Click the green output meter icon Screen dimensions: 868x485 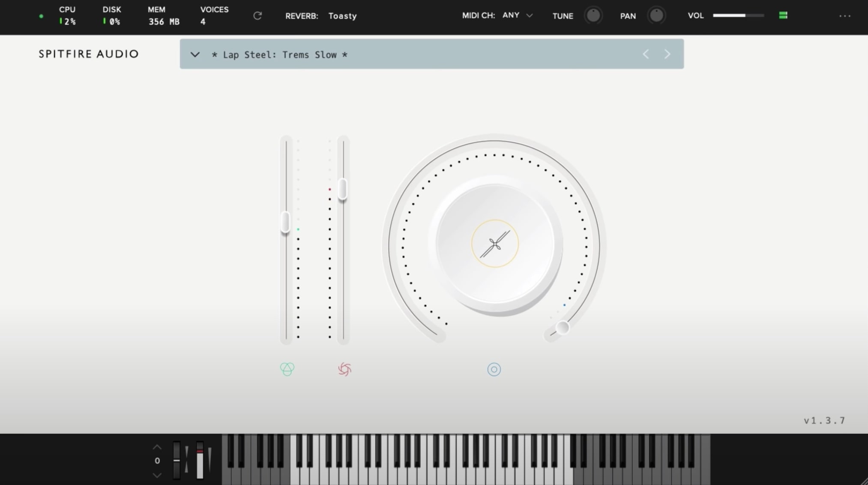tap(783, 15)
